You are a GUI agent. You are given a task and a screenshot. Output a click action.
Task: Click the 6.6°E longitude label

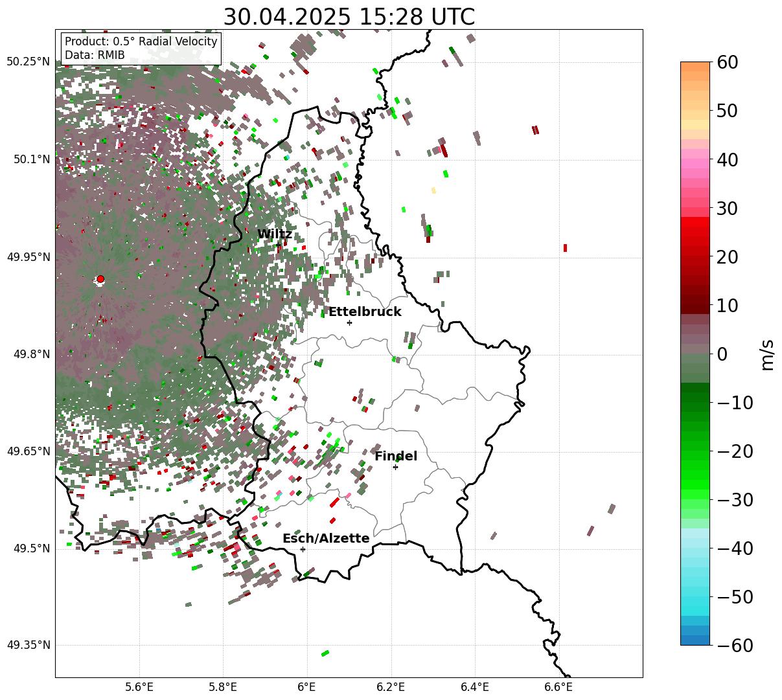[558, 687]
